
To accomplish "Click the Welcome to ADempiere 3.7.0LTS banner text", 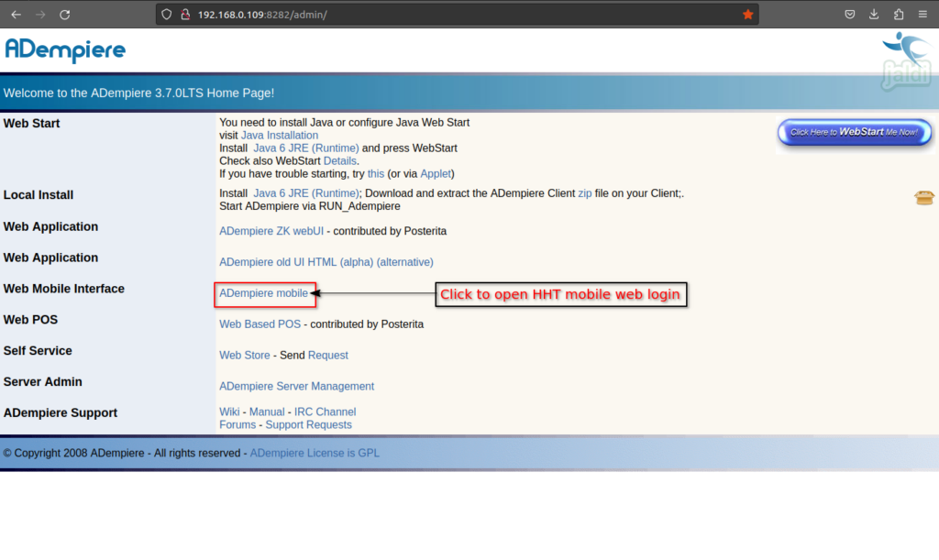I will pyautogui.click(x=139, y=93).
